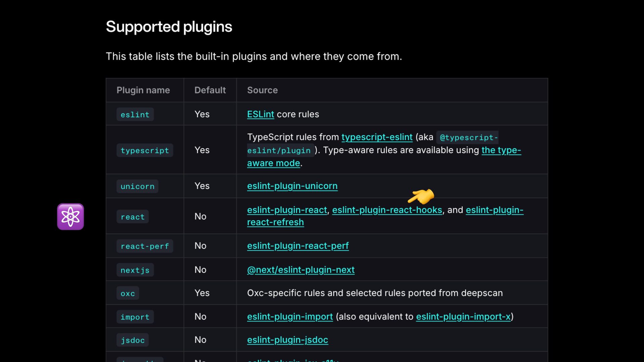Image resolution: width=644 pixels, height=362 pixels.
Task: Open eslint-plugin-react-perf link
Action: point(298,246)
